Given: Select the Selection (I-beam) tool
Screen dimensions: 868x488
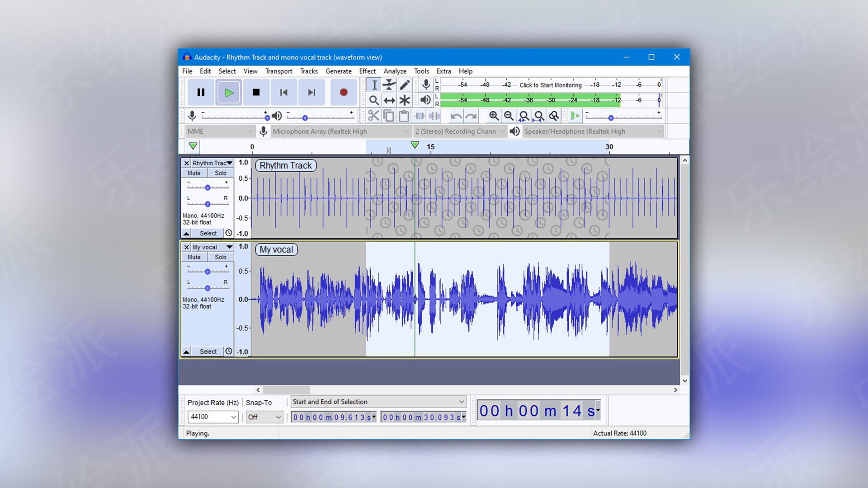Looking at the screenshot, I should [x=374, y=85].
